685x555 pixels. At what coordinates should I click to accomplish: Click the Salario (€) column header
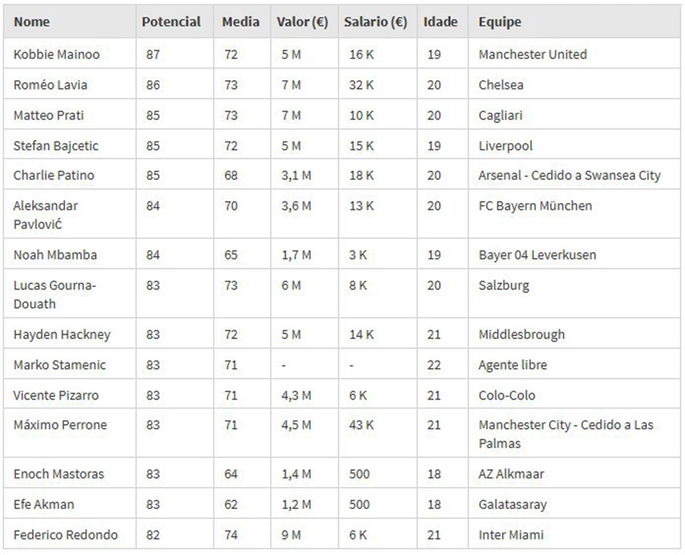(x=374, y=21)
